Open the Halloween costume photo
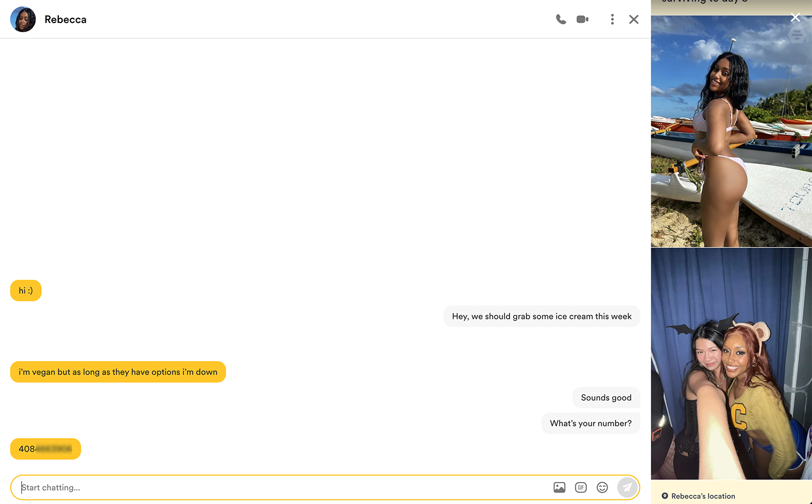 coord(731,364)
